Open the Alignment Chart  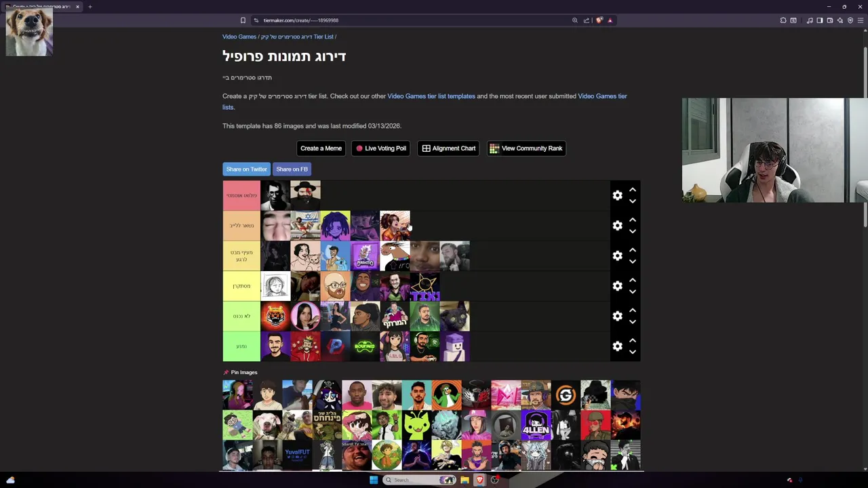coord(448,148)
